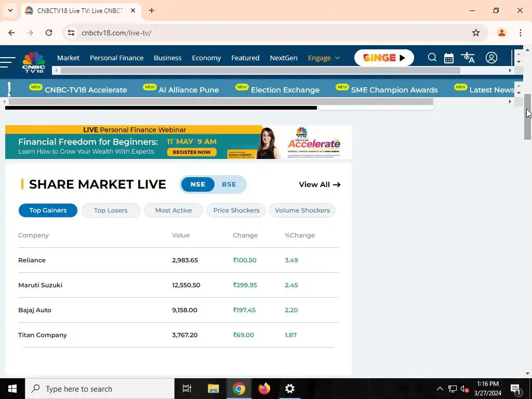Open Volume Shockers tab
The image size is (532, 399).
(x=302, y=210)
